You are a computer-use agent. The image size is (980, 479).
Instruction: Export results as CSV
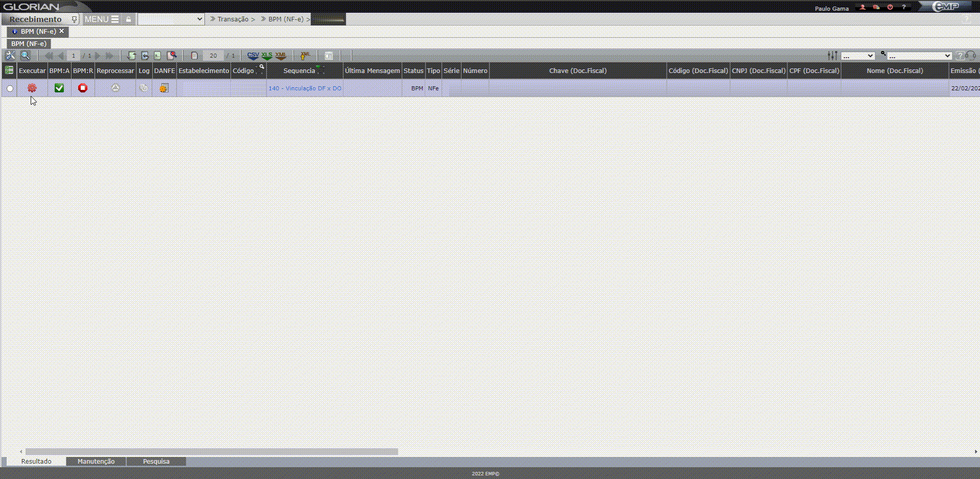[x=253, y=56]
